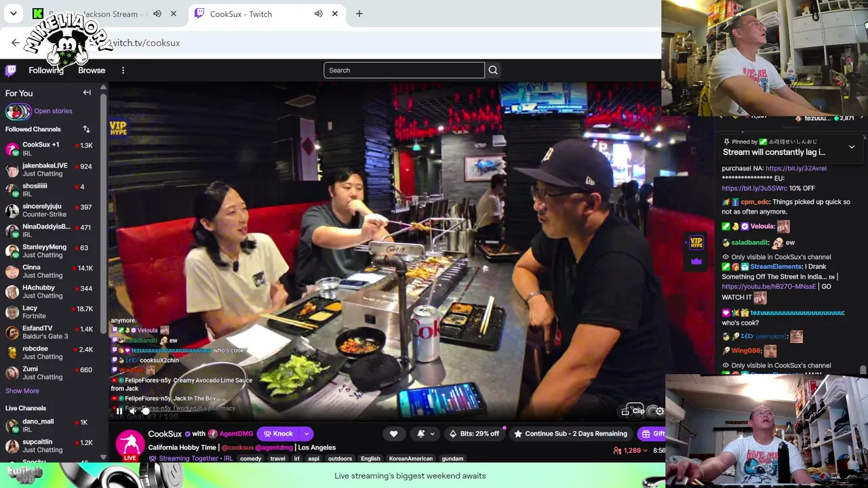868x488 pixels.
Task: Open browser tab search dropdown
Action: click(14, 14)
